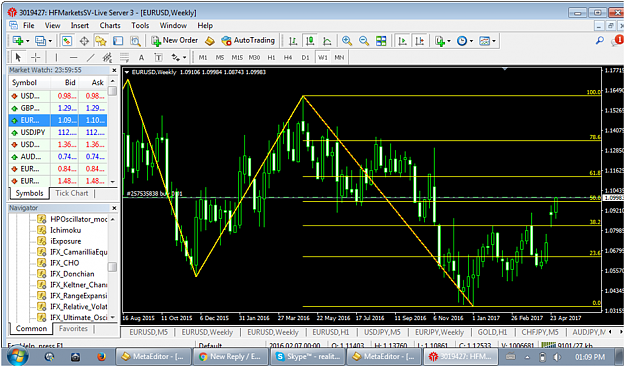The height and width of the screenshot is (367, 625).
Task: Select the Ichimoku indicator in Navigator
Action: (x=65, y=230)
